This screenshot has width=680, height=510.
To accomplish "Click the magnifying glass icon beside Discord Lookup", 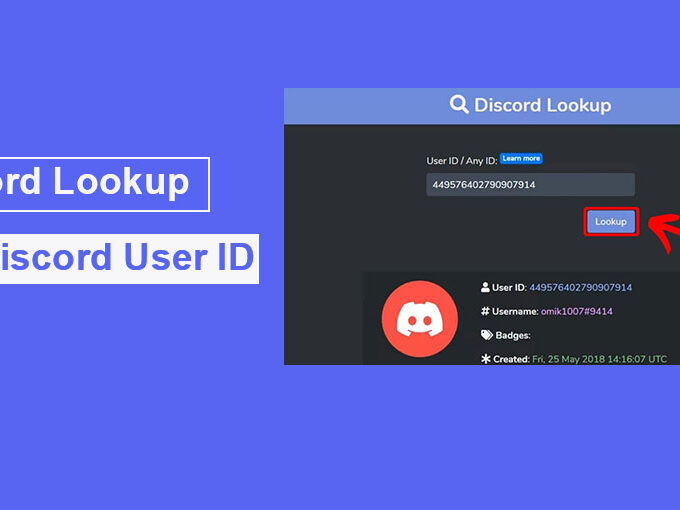I will (x=459, y=105).
